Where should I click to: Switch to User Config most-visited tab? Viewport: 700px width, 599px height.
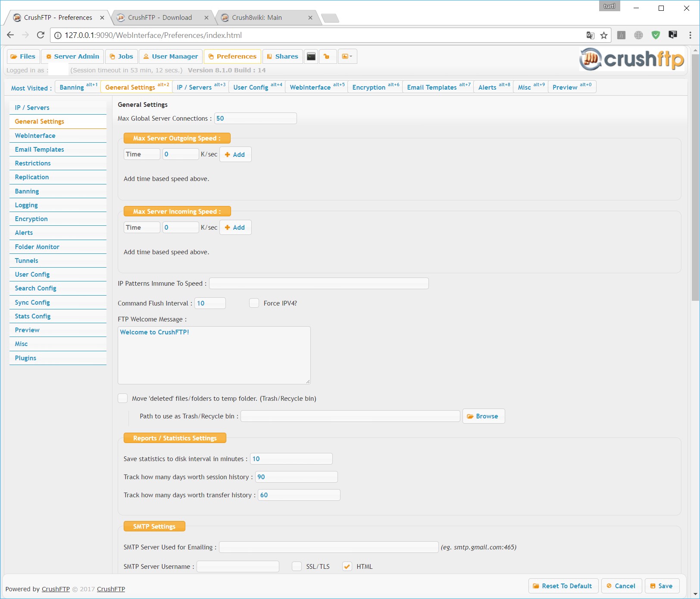click(257, 87)
